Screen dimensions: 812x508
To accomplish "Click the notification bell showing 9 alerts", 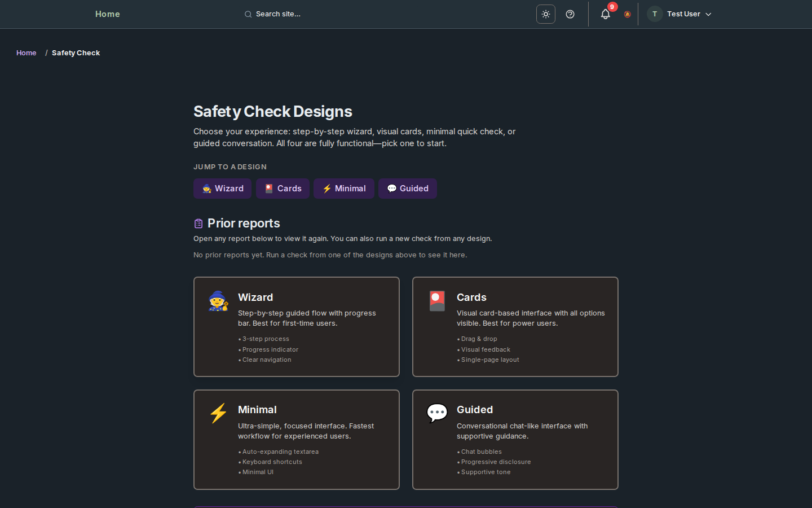I will (605, 14).
